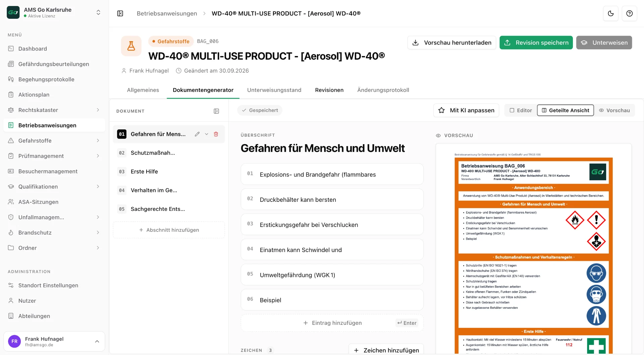Switch to Vorschau view mode
Image resolution: width=644 pixels, height=355 pixels.
(614, 110)
